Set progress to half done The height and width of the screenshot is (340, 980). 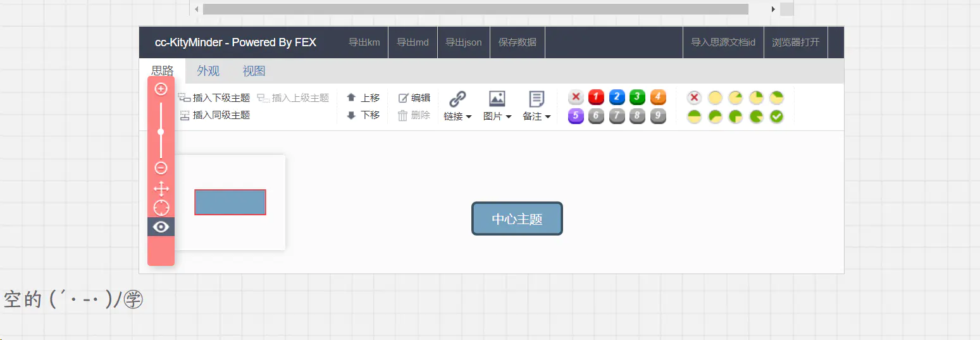coord(695,116)
